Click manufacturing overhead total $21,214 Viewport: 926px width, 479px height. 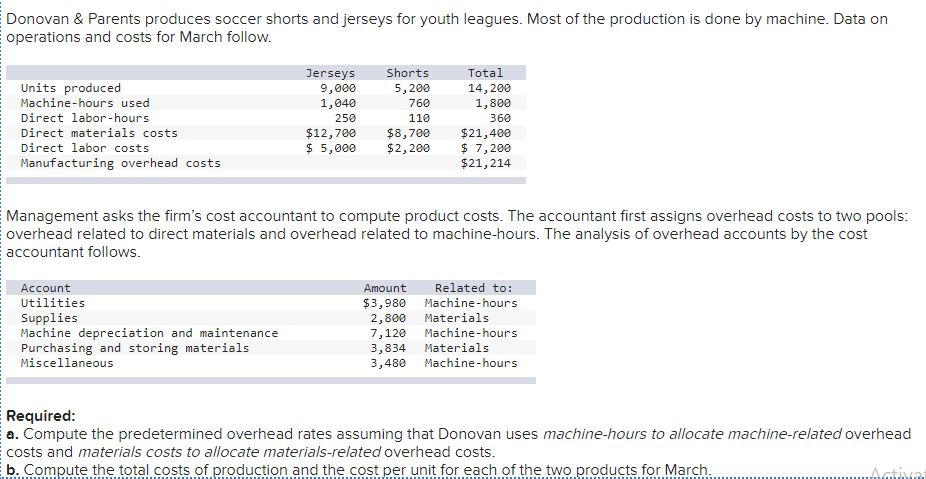coord(486,163)
